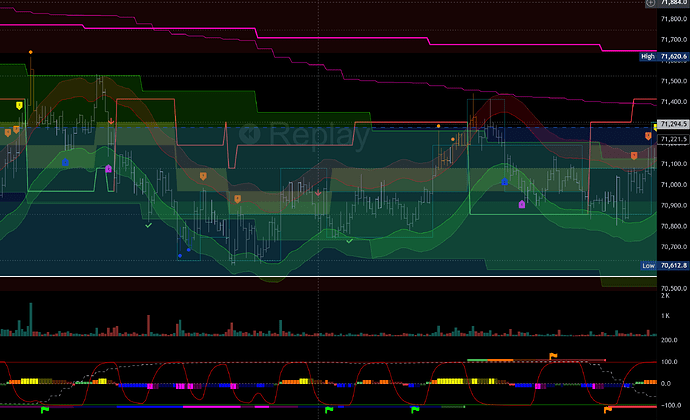Select the rightmost green checkmark on chart
This screenshot has height=420, width=690.
point(348,239)
